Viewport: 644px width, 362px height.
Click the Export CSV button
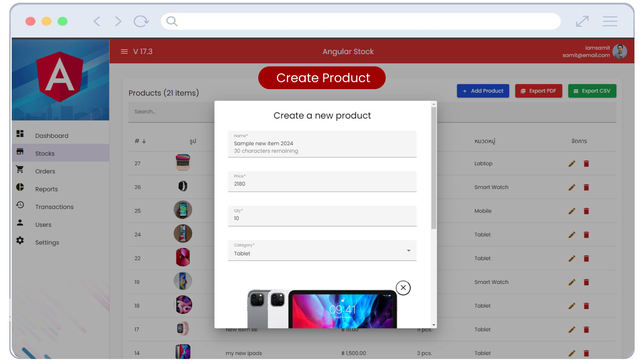[592, 91]
